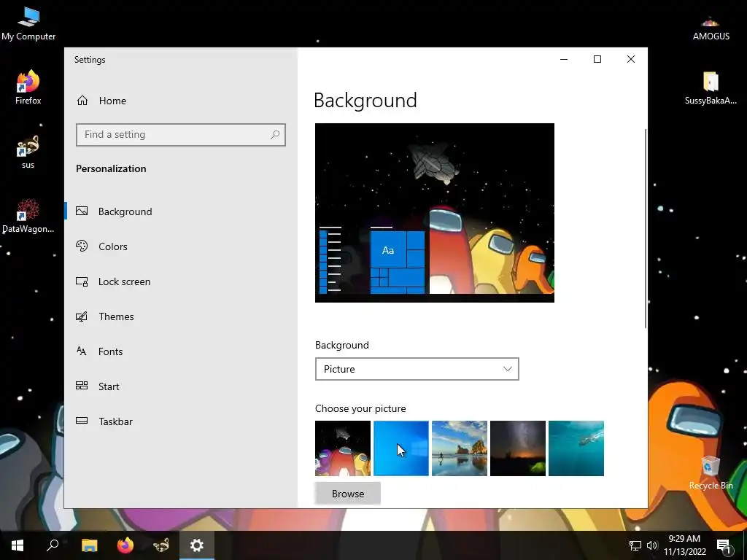
Task: Select the DataWagon desktop shortcut
Action: [x=28, y=216]
